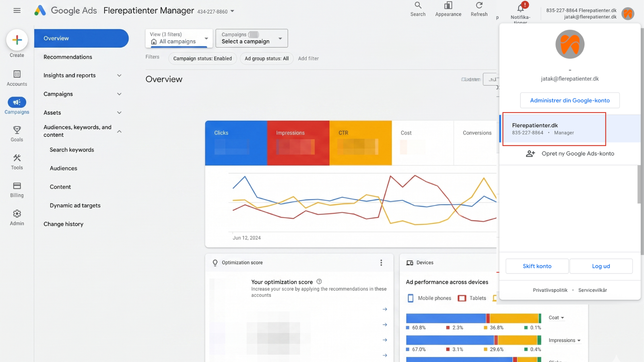Click Administrer din Google-konto button
Viewport: 644px width, 362px height.
(x=570, y=100)
